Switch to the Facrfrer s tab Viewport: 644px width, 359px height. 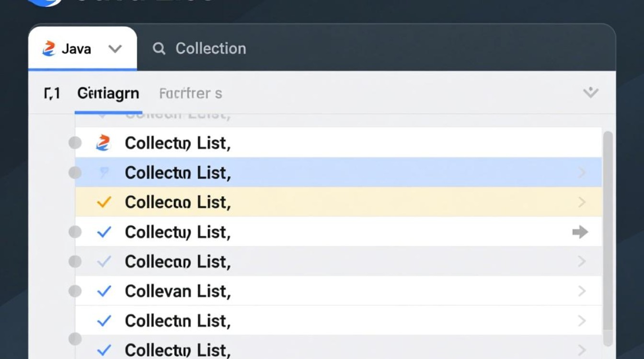tap(190, 93)
